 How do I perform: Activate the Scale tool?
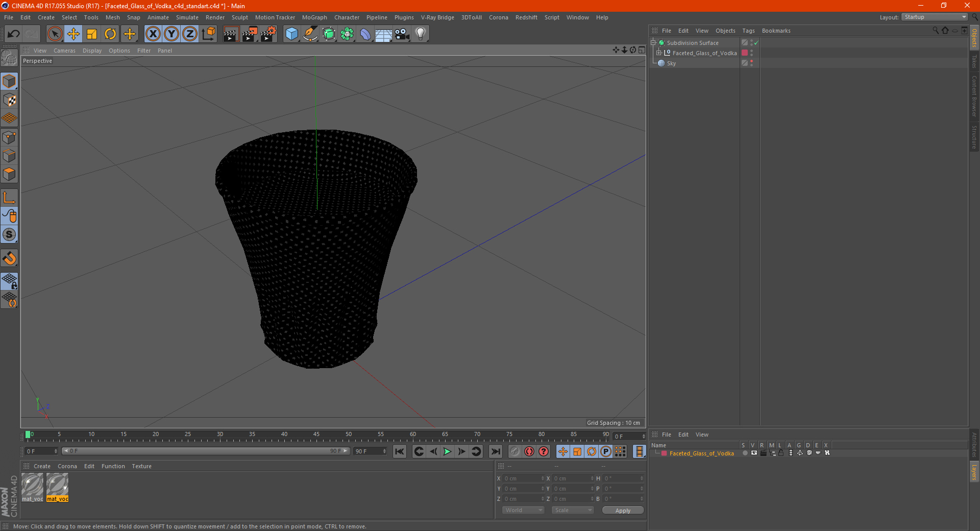click(x=92, y=34)
